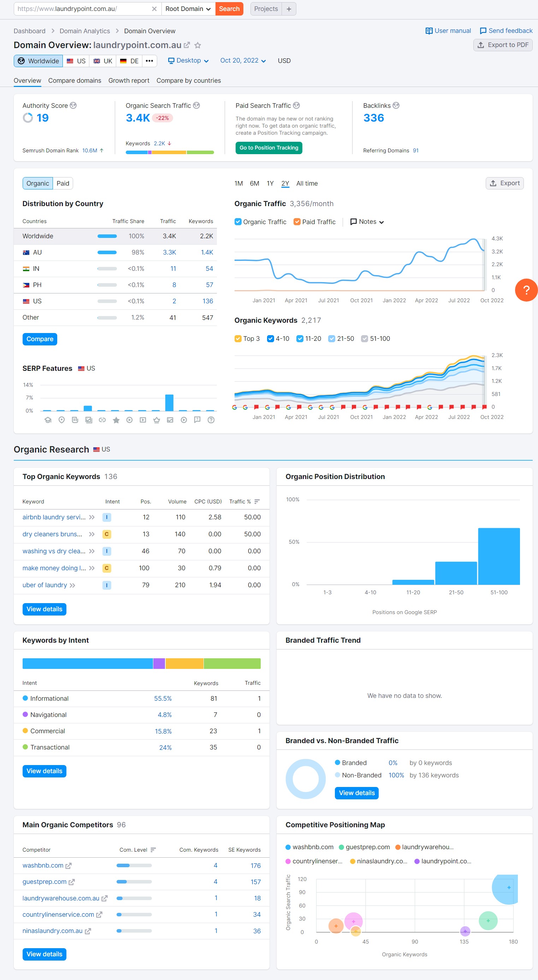Expand arrows for dry cleaners bruns keyword
The width and height of the screenshot is (538, 980).
(x=91, y=535)
